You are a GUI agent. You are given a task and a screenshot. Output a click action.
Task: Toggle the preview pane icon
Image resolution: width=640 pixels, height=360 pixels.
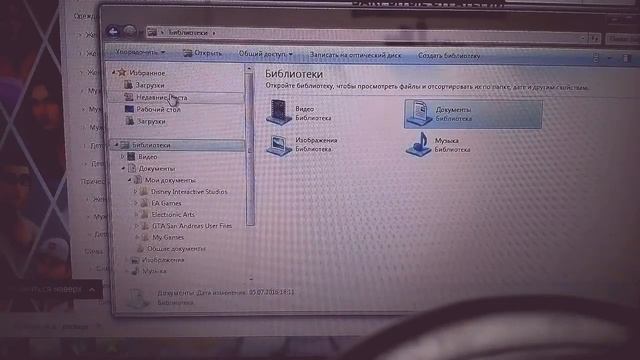(627, 59)
